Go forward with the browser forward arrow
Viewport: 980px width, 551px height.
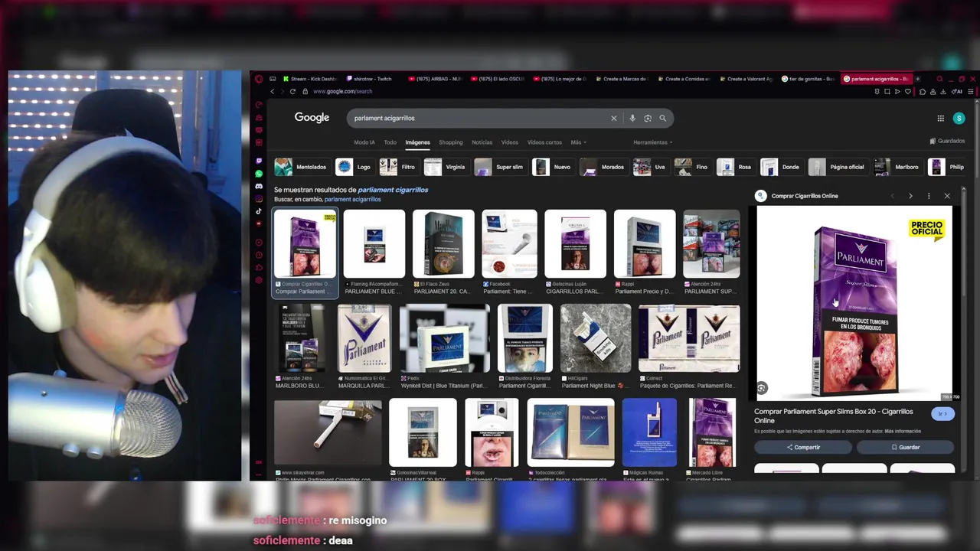pyautogui.click(x=282, y=91)
